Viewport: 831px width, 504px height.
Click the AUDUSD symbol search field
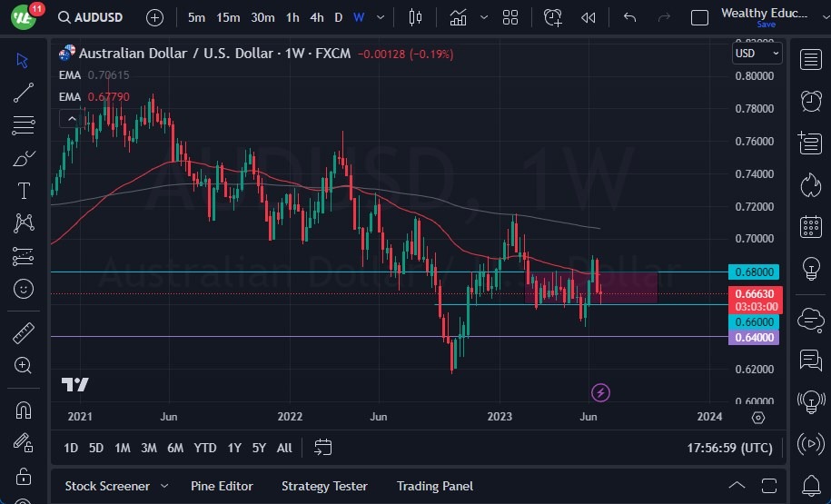(x=89, y=17)
